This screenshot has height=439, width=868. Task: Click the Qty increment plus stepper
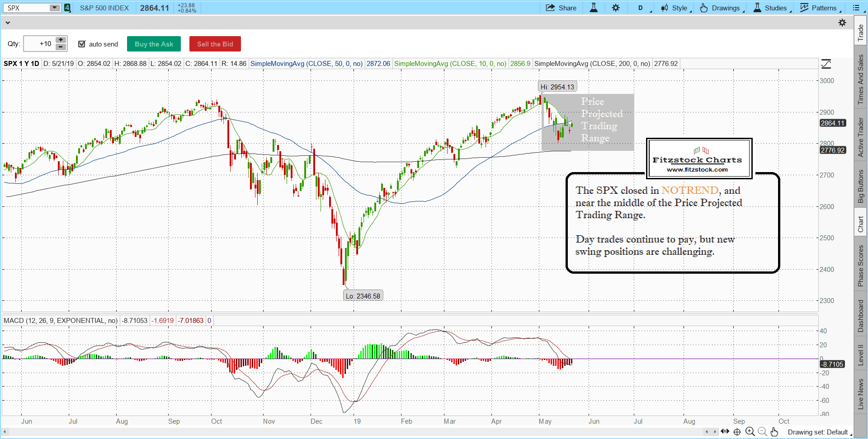click(x=60, y=40)
